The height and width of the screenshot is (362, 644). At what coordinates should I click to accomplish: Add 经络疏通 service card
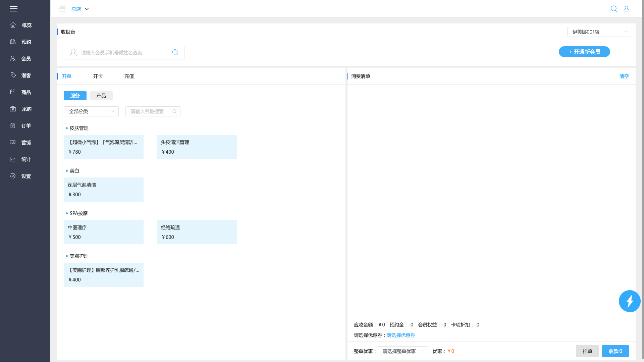click(197, 232)
